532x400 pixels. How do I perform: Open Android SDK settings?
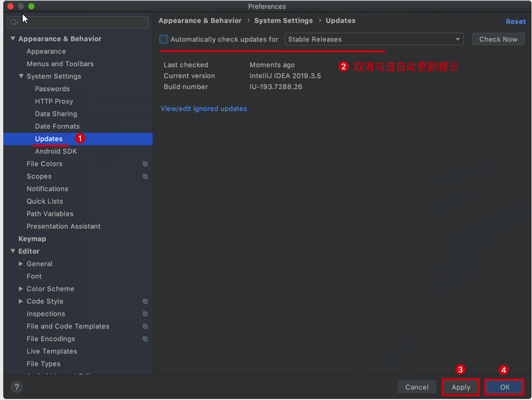pos(56,151)
